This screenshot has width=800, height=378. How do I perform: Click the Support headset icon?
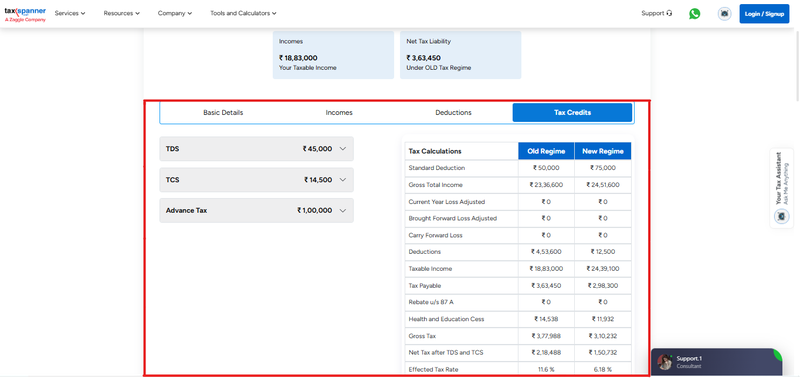point(669,14)
